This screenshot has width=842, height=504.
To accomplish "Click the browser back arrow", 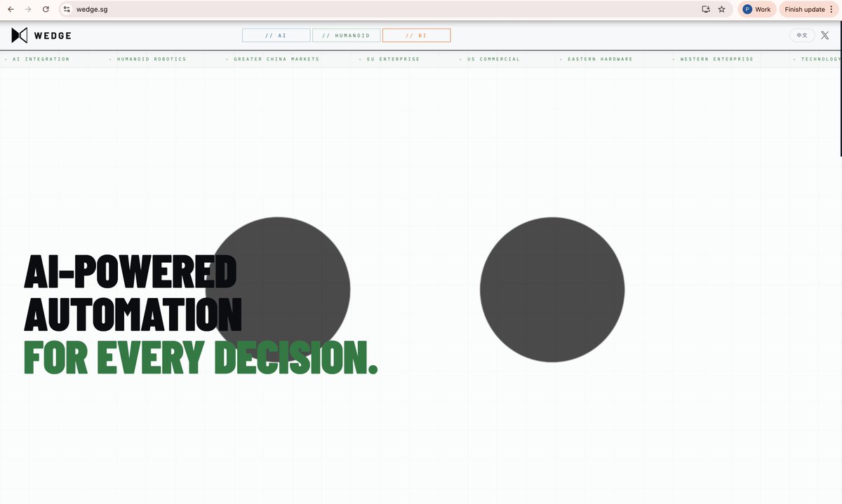I will 10,9.
